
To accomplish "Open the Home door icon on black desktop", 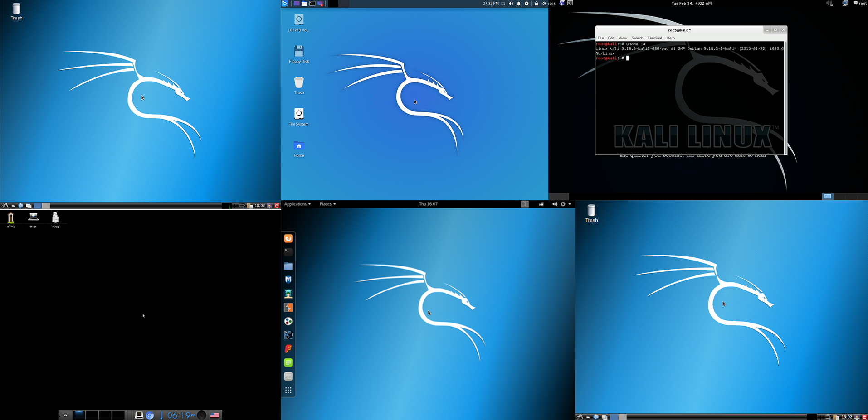I will pyautogui.click(x=11, y=220).
